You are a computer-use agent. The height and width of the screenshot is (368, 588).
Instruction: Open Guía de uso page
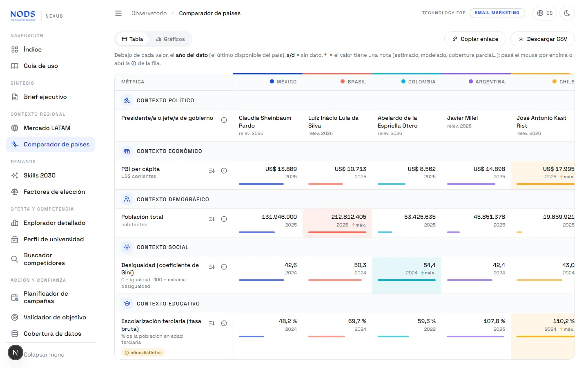tap(51, 66)
